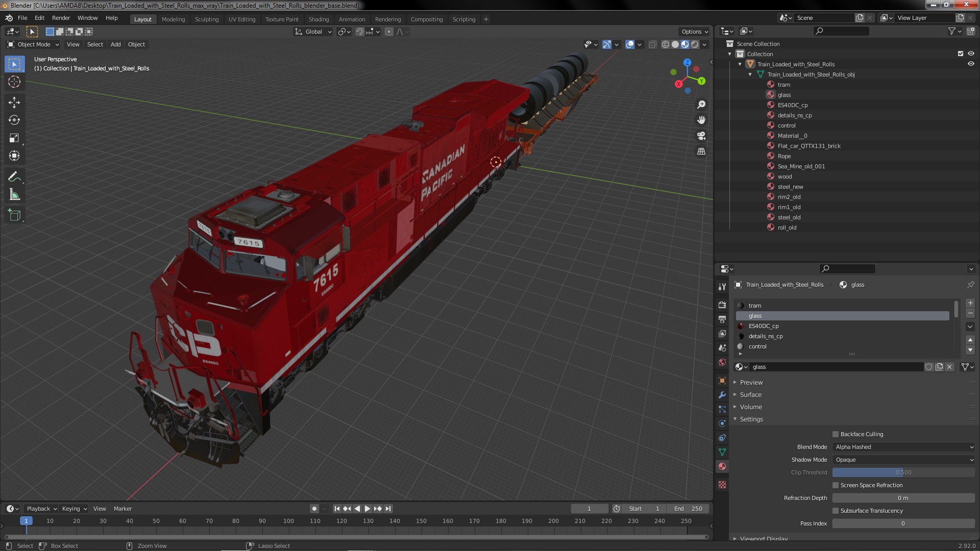Viewport: 980px width, 551px height.
Task: Open the Modifier properties wrench tab
Action: point(722,395)
